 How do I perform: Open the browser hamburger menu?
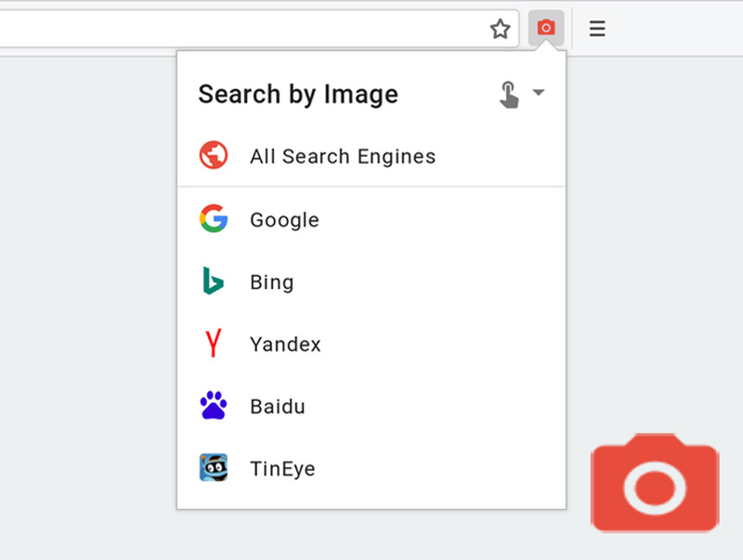[597, 29]
